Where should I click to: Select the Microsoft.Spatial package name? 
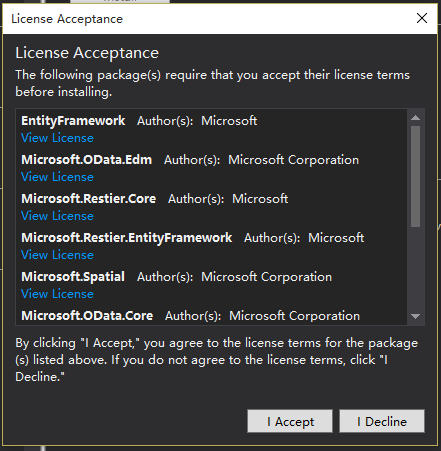tap(73, 277)
